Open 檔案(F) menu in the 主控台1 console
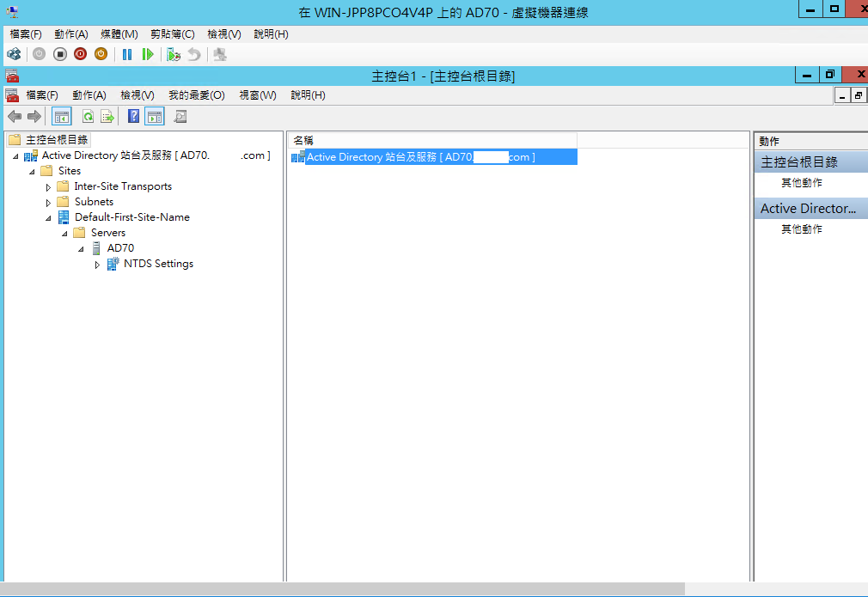Screen dimensions: 868x597 42,95
